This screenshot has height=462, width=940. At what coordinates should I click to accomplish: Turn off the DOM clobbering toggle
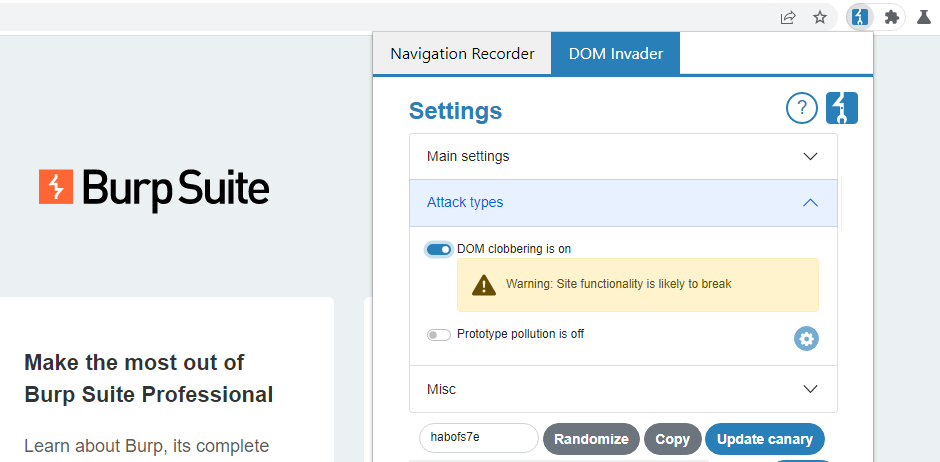pos(438,249)
